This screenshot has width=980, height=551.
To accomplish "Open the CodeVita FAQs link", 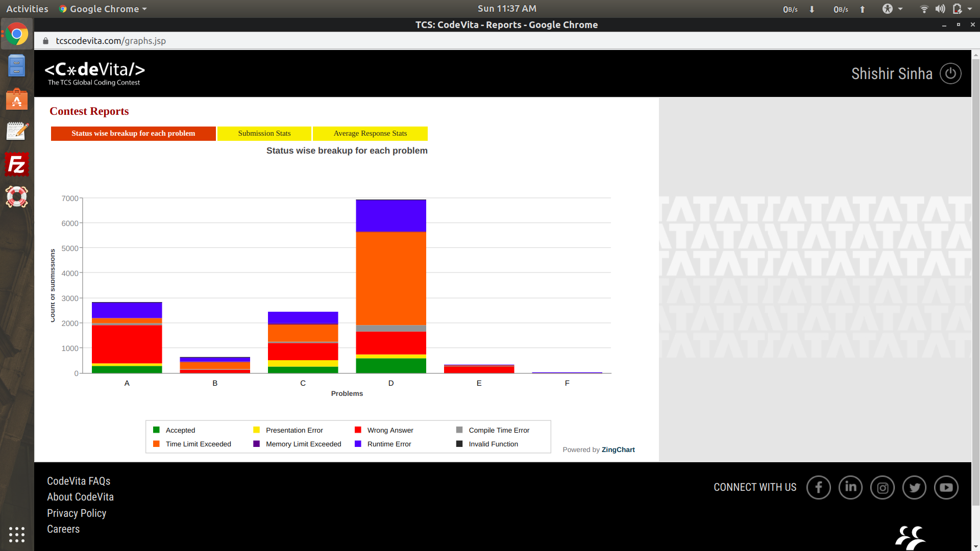I will [x=79, y=481].
